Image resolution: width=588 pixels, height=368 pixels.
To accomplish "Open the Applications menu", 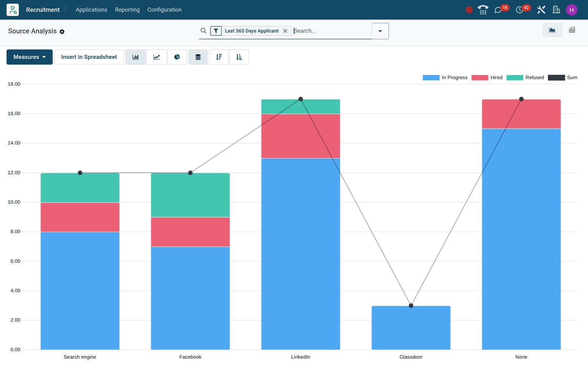I will (92, 10).
